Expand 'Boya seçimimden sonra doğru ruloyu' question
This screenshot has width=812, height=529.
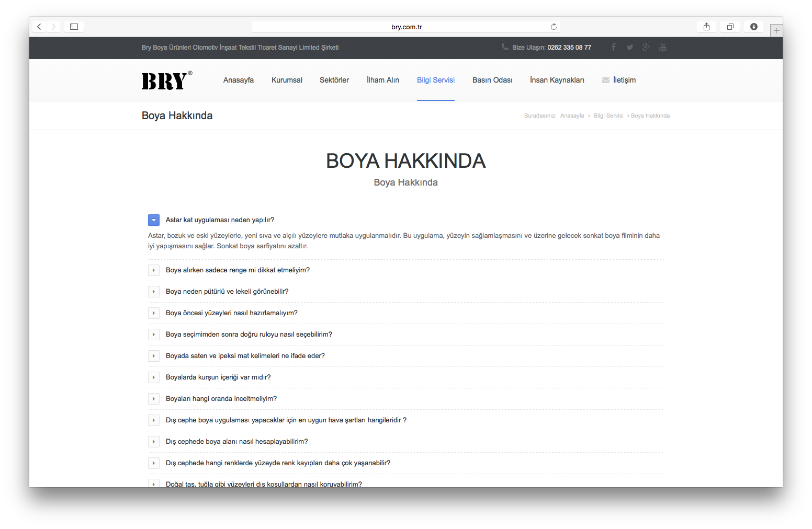pos(154,335)
